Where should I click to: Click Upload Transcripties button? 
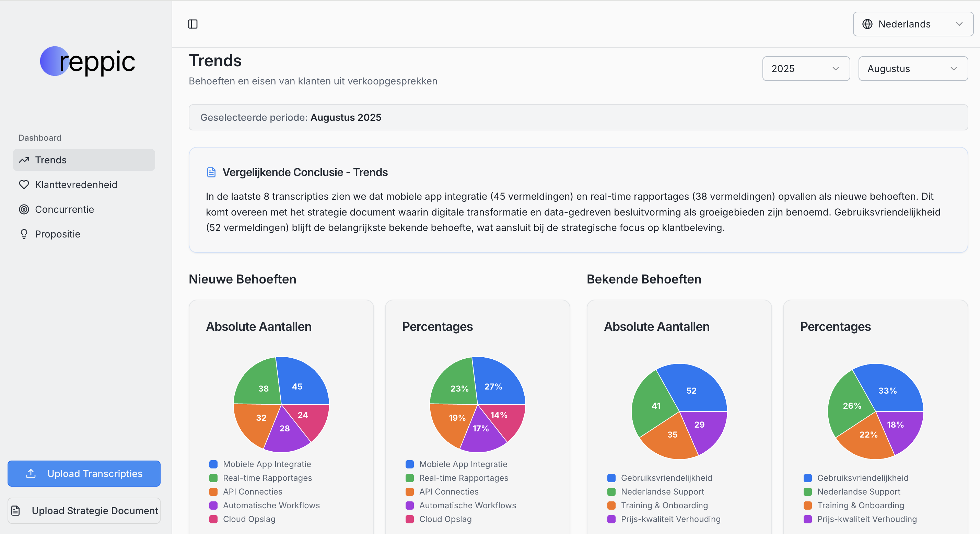84,474
